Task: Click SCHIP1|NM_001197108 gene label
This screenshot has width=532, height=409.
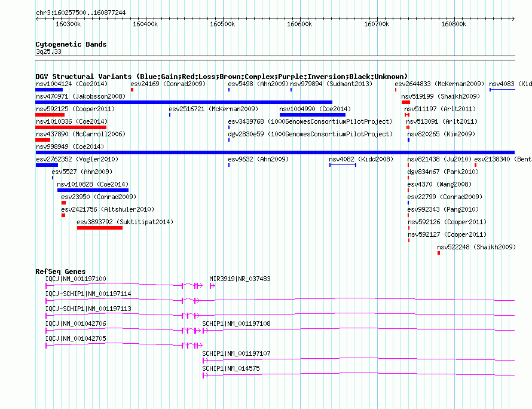Action: [x=237, y=323]
